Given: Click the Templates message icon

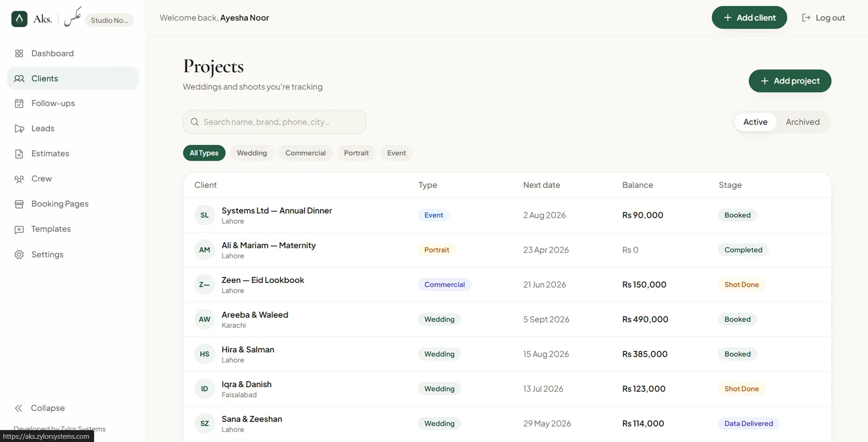Looking at the screenshot, I should tap(19, 229).
